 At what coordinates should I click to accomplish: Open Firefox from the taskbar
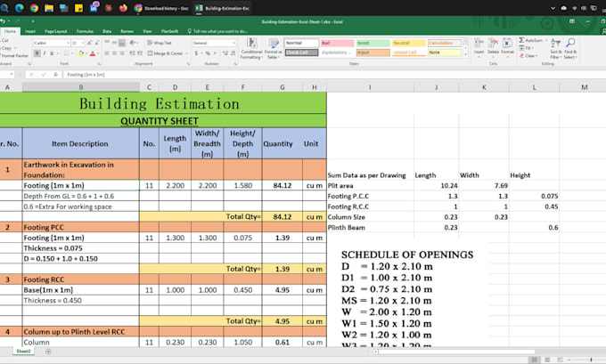point(123,8)
